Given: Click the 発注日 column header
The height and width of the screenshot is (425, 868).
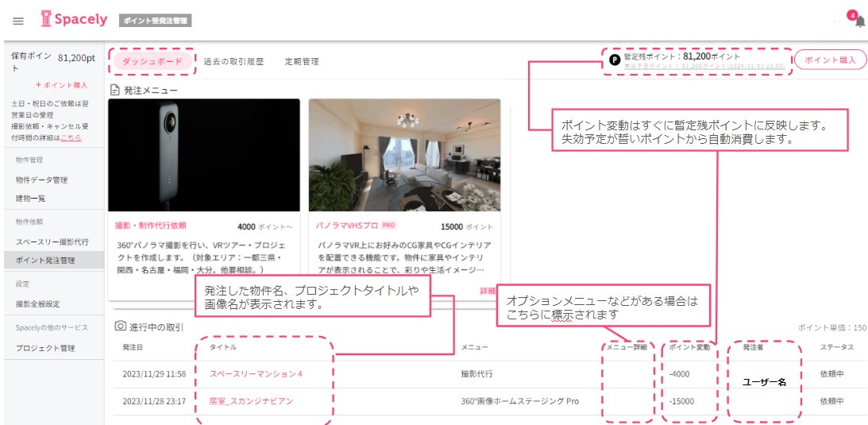Looking at the screenshot, I should coord(133,347).
